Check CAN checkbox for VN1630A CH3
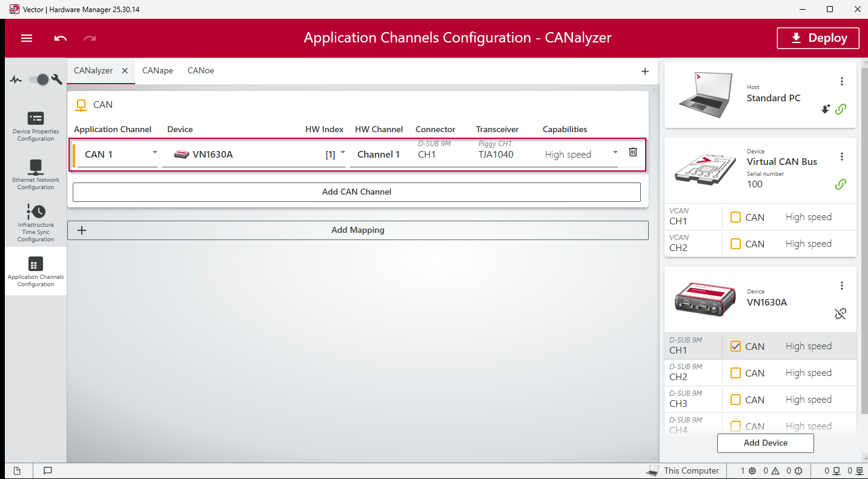The height and width of the screenshot is (479, 868). tap(735, 400)
